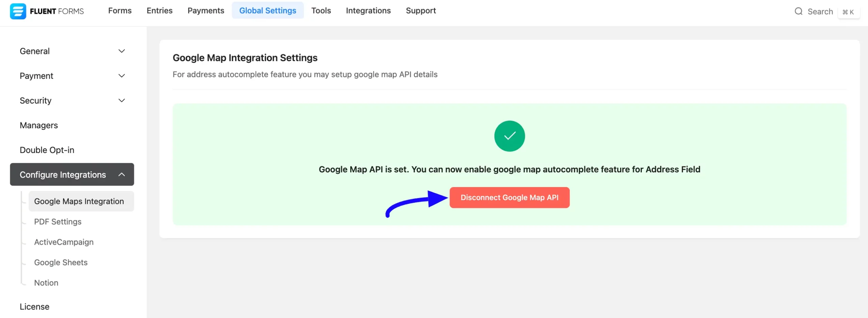Click the Fluent Forms logo icon
The image size is (868, 318).
pyautogui.click(x=18, y=11)
